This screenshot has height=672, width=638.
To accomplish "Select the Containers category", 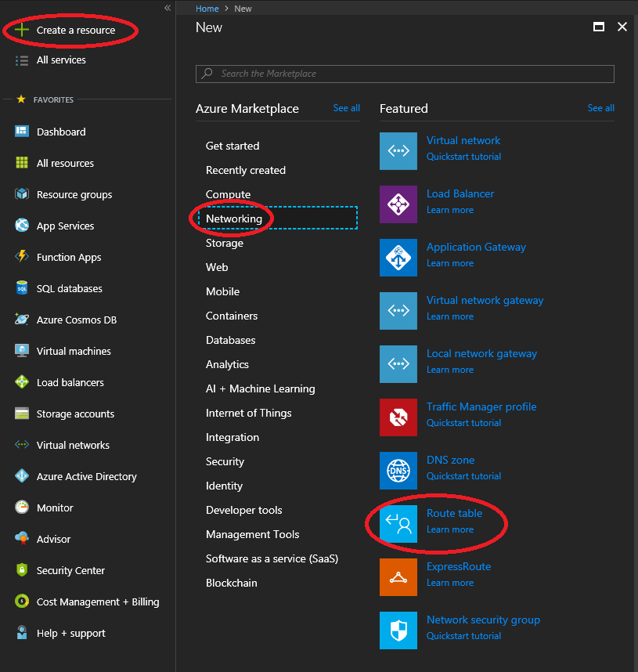I will point(232,316).
